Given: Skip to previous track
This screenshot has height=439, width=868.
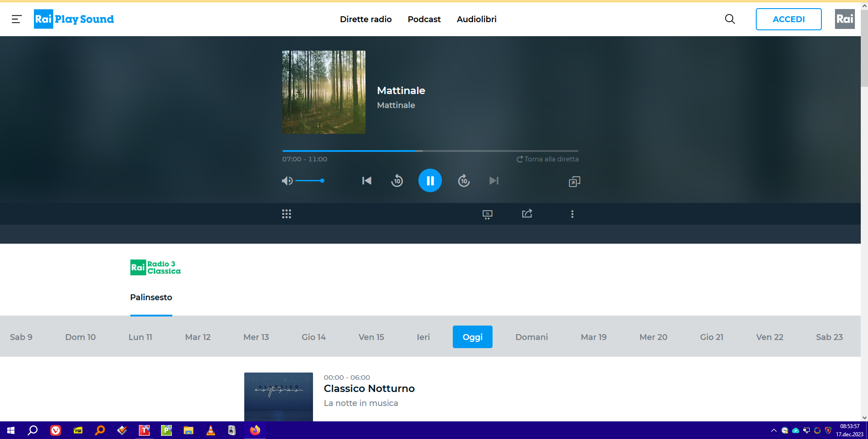Looking at the screenshot, I should click(x=367, y=181).
